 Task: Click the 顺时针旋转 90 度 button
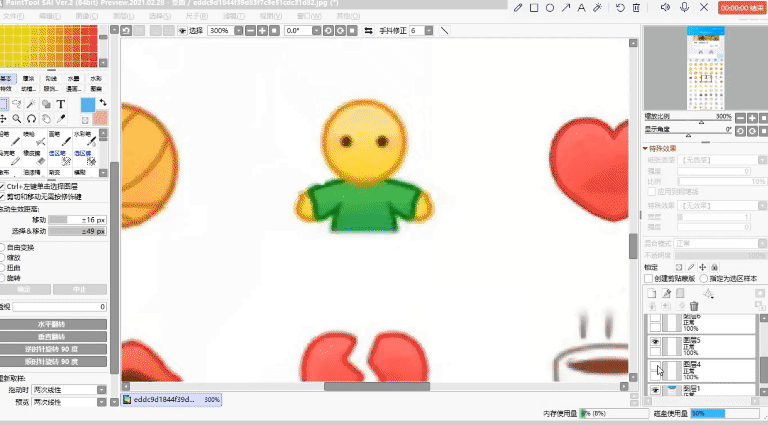click(x=52, y=362)
